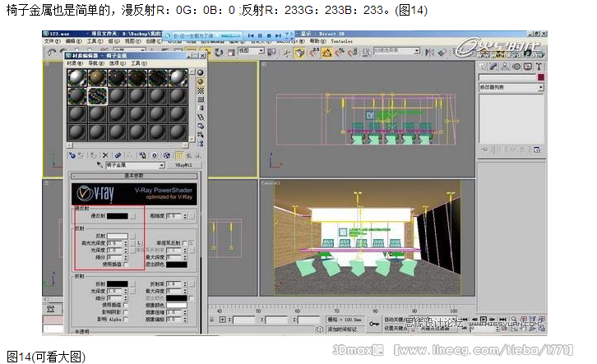Open 材质 menu in Material Editor
Image resolution: width=597 pixels, height=364 pixels.
coord(75,63)
